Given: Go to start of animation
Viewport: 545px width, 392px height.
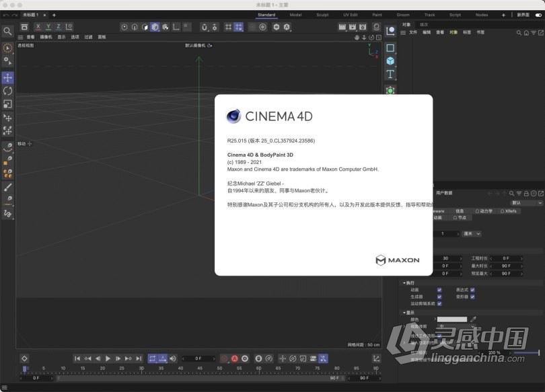Looking at the screenshot, I should [x=77, y=358].
